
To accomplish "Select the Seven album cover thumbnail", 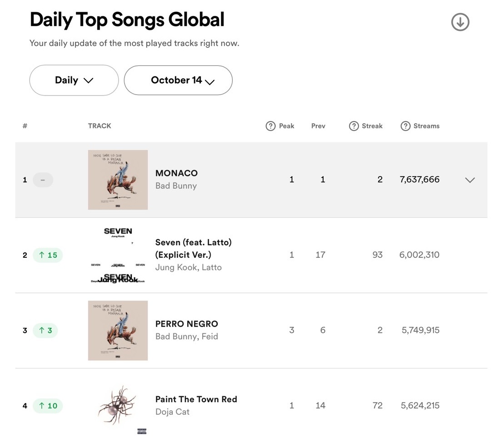I will click(118, 255).
